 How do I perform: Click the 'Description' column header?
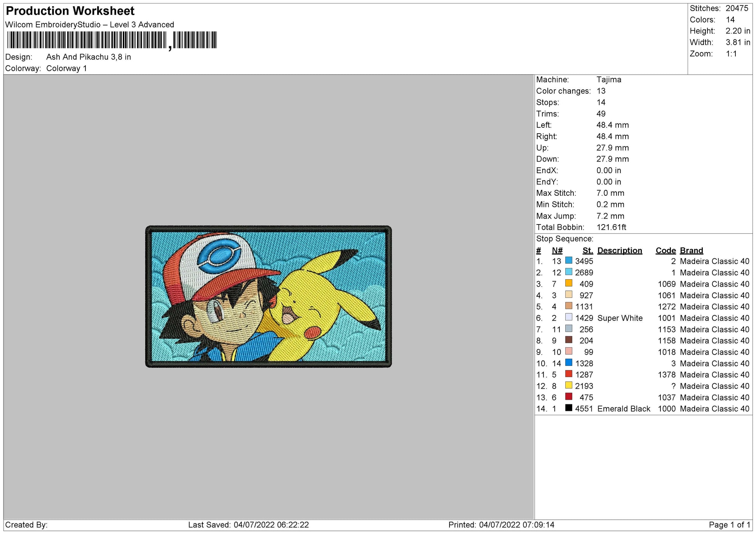pyautogui.click(x=620, y=250)
